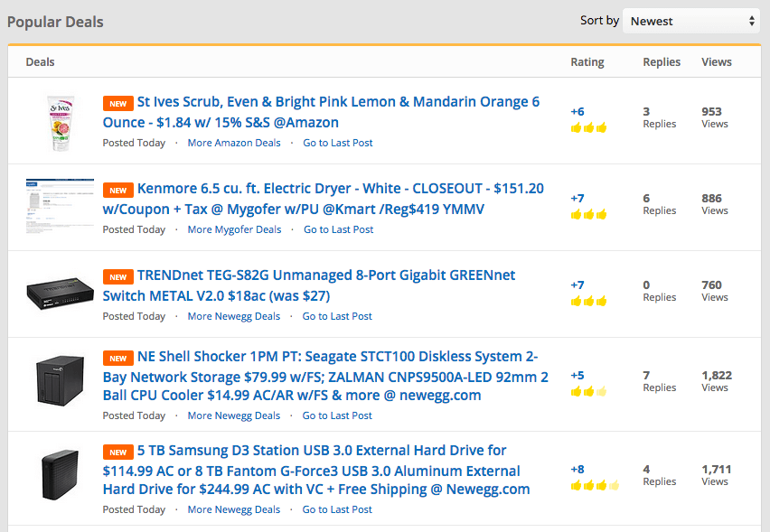Open More Newegg Deals under Samsung deal
770x532 pixels.
coord(234,510)
